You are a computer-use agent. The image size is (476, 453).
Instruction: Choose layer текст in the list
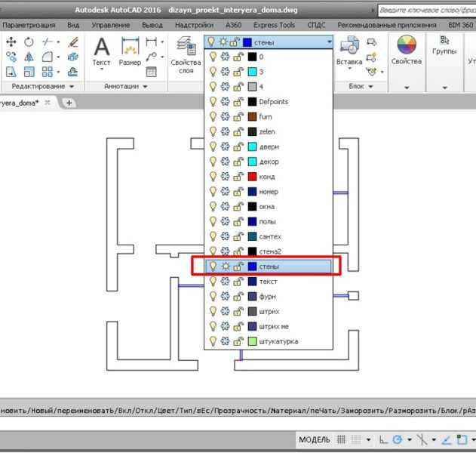point(269,282)
